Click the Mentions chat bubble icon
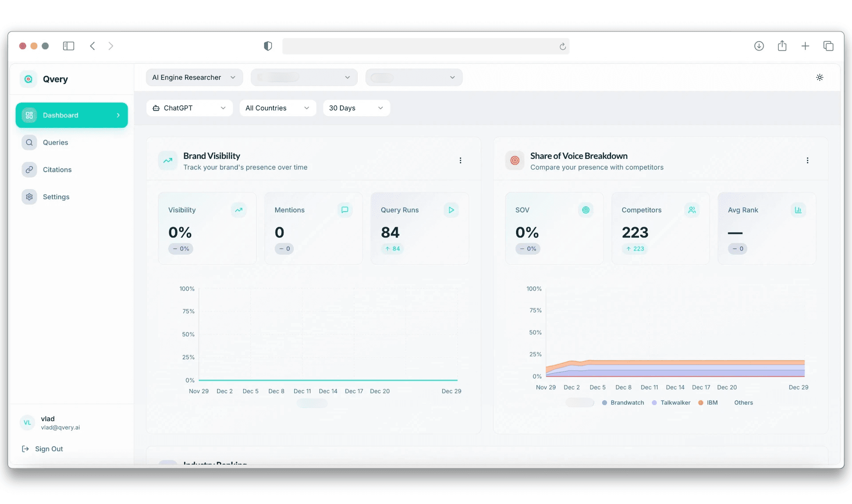Image resolution: width=852 pixels, height=504 pixels. click(x=344, y=210)
